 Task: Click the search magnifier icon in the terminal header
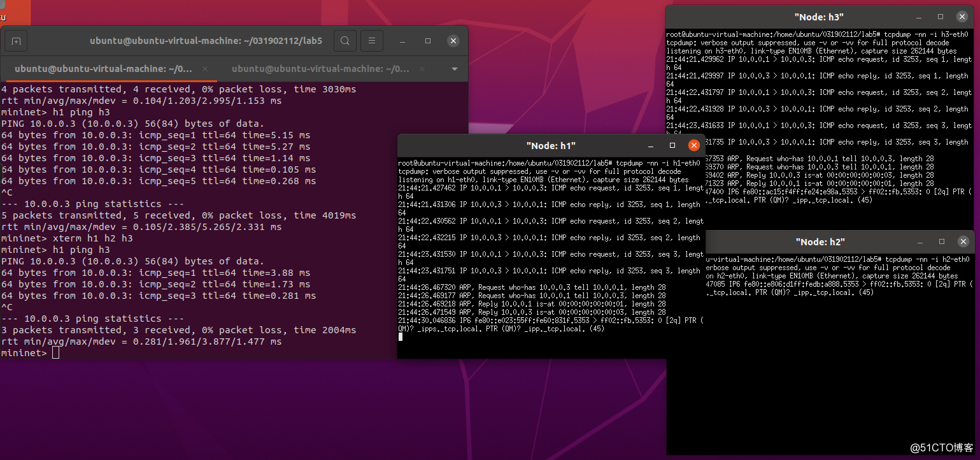tap(344, 41)
